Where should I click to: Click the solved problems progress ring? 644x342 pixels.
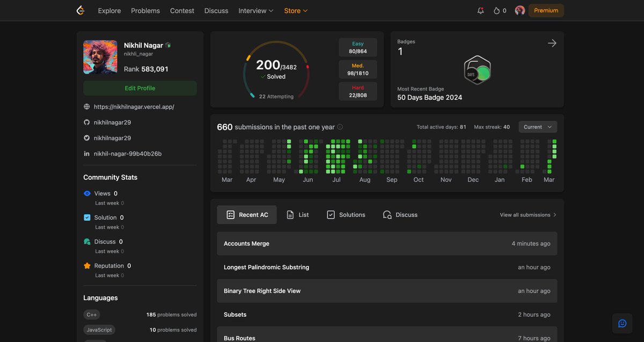pos(276,70)
